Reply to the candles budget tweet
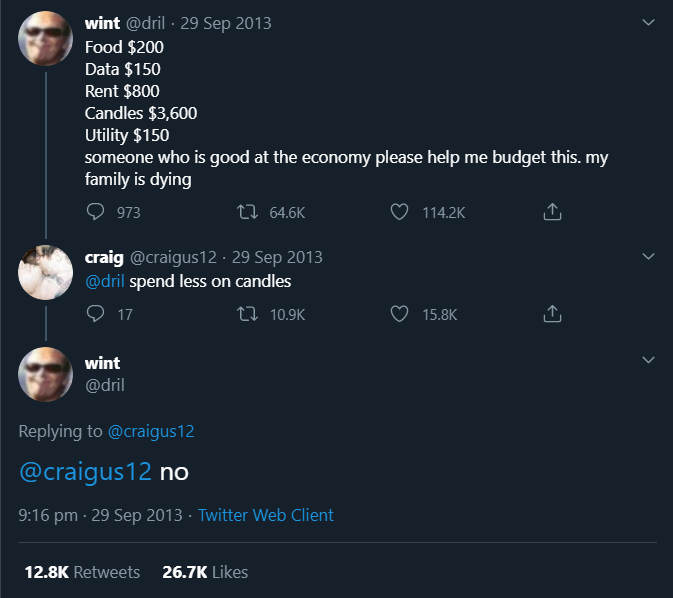The height and width of the screenshot is (598, 673). (x=95, y=212)
